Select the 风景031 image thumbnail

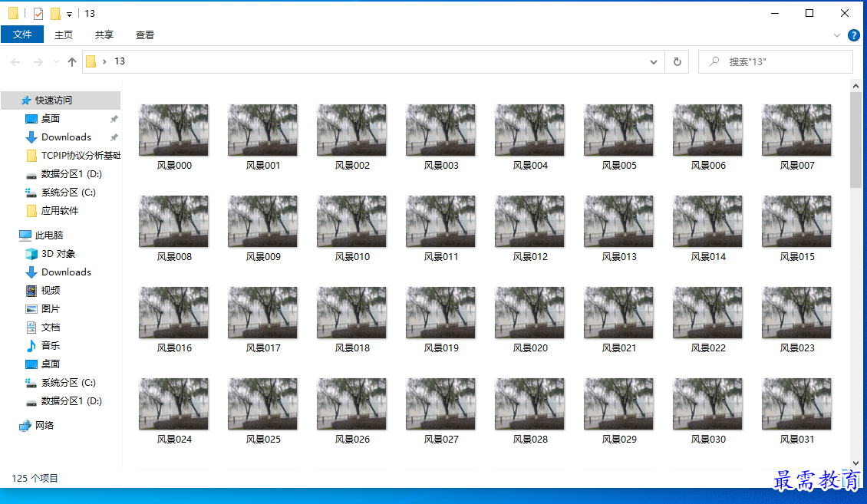[796, 404]
